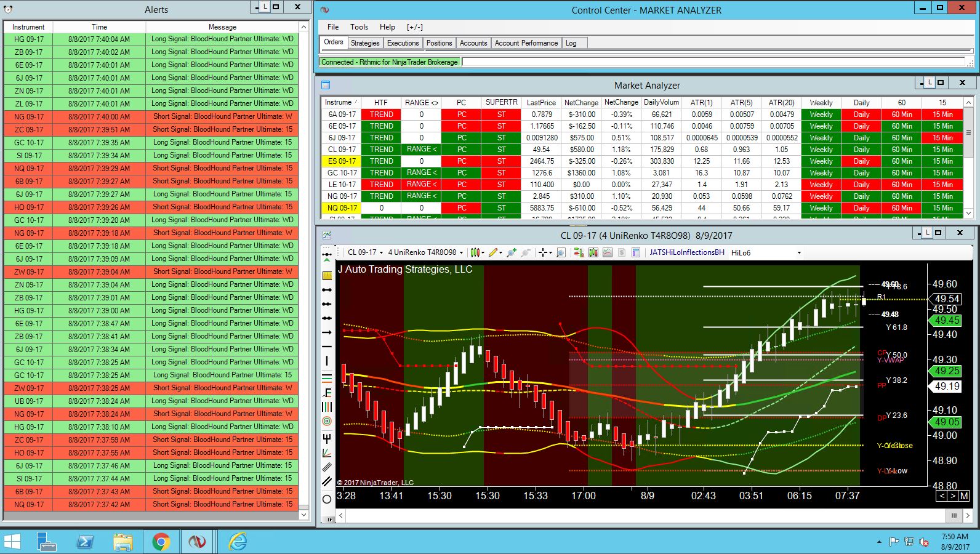Open PowerShell from taskbar
Image resolution: width=980 pixels, height=554 pixels.
pos(85,542)
